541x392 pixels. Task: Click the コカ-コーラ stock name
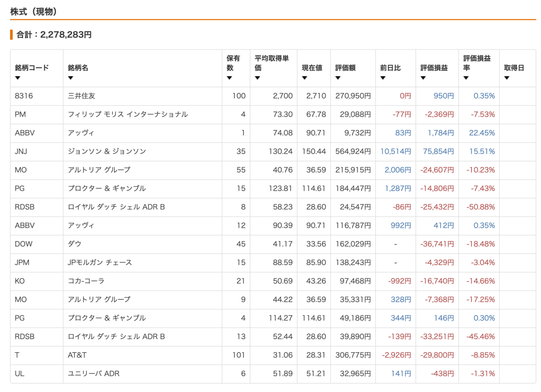click(x=86, y=281)
